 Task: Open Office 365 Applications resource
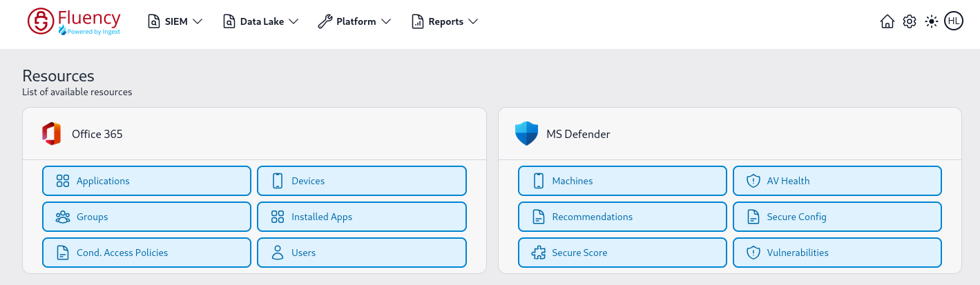click(x=146, y=181)
